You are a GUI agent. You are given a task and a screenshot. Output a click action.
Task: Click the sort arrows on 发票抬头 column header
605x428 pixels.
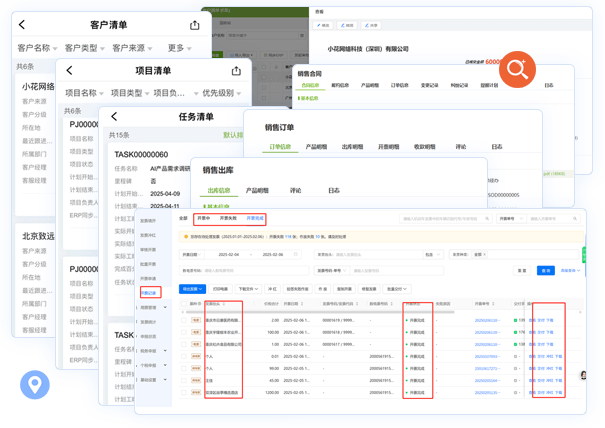pos(224,304)
